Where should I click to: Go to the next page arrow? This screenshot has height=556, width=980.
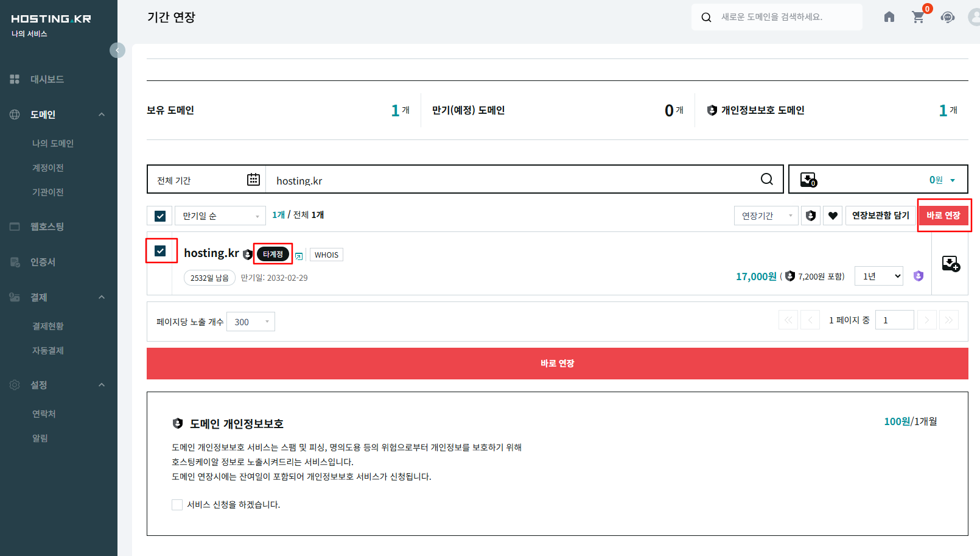[927, 320]
